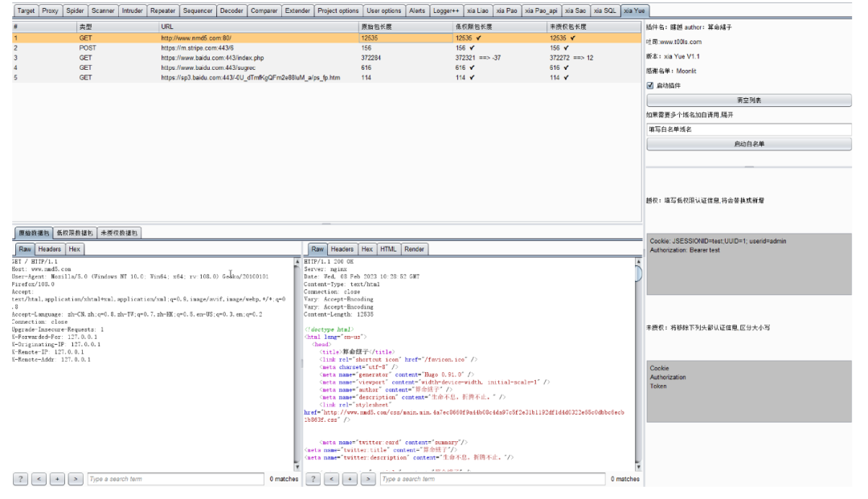Select request pane Headers tab
868x499 pixels.
click(50, 249)
